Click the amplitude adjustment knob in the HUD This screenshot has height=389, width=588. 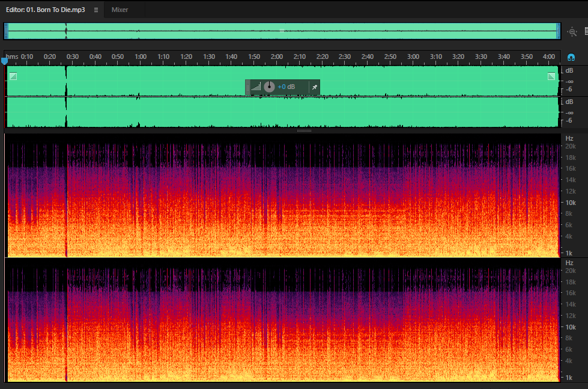269,87
